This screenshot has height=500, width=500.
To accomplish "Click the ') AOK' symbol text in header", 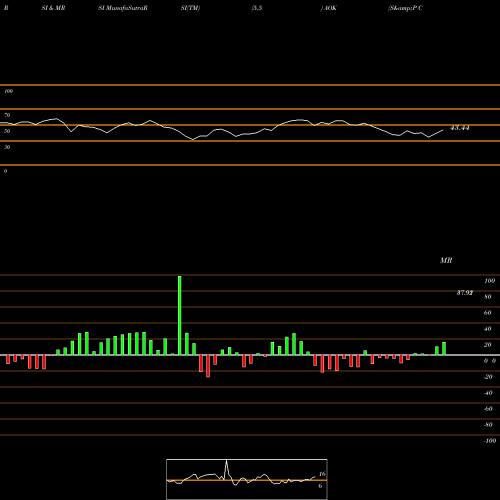I will (329, 8).
